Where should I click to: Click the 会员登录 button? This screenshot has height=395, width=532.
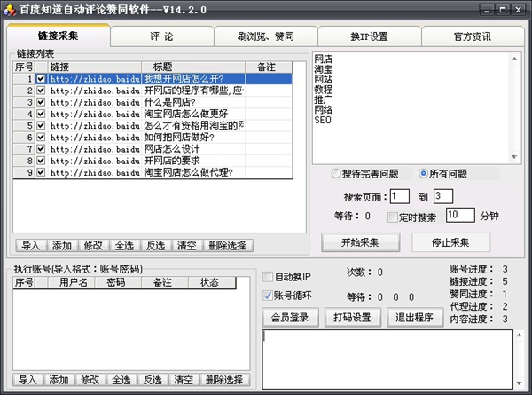[x=290, y=317]
